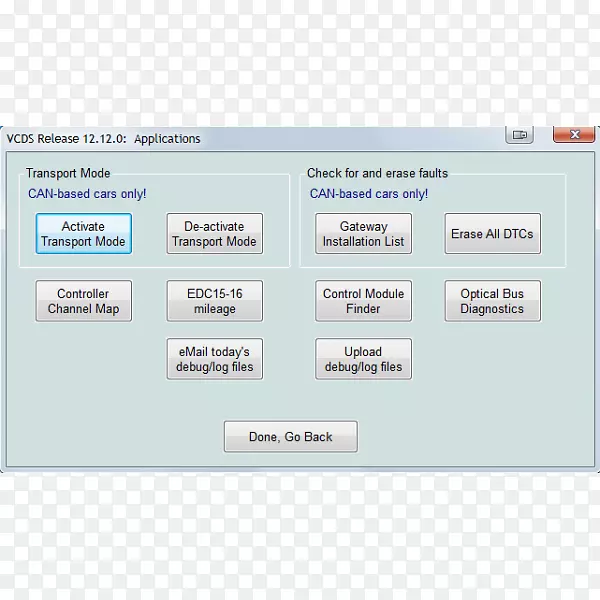Click the VCDS Release 12.12.0 title text

(66, 139)
